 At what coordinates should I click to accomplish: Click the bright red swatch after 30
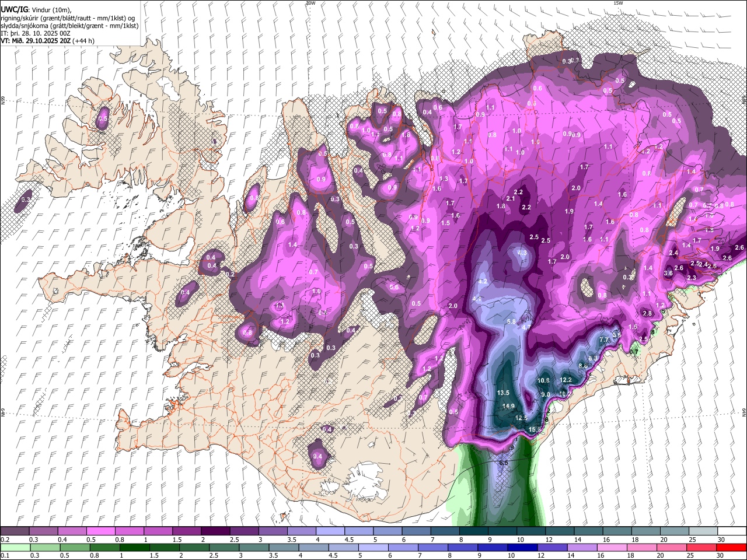point(731,547)
